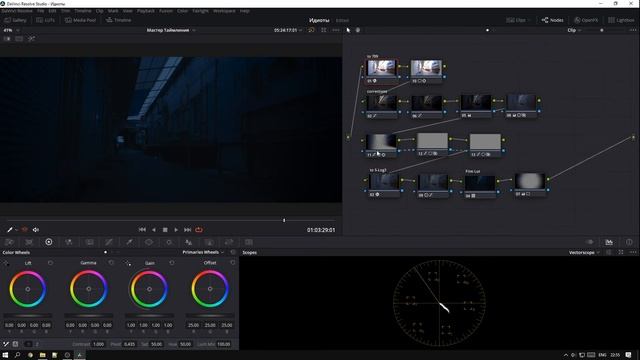This screenshot has height=360, width=640.
Task: Open the Qualifier eyedropper palette
Action: (129, 242)
